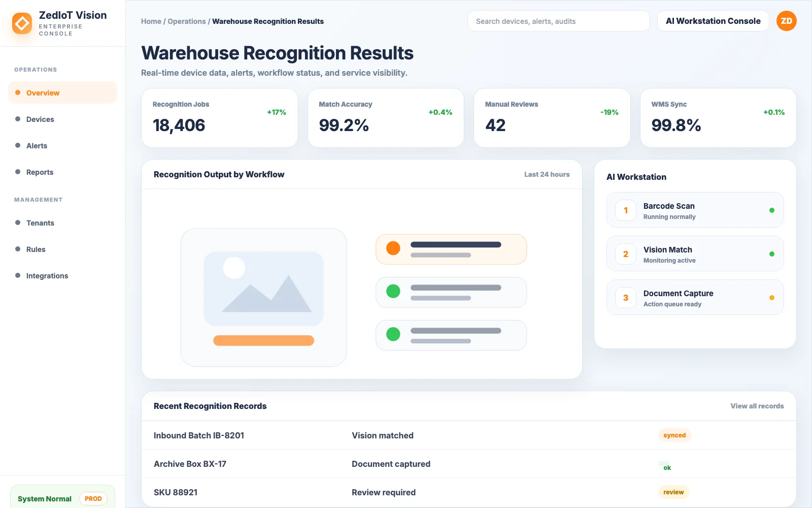Click the Last 24 hours label
Image resolution: width=812 pixels, height=508 pixels.
(547, 174)
